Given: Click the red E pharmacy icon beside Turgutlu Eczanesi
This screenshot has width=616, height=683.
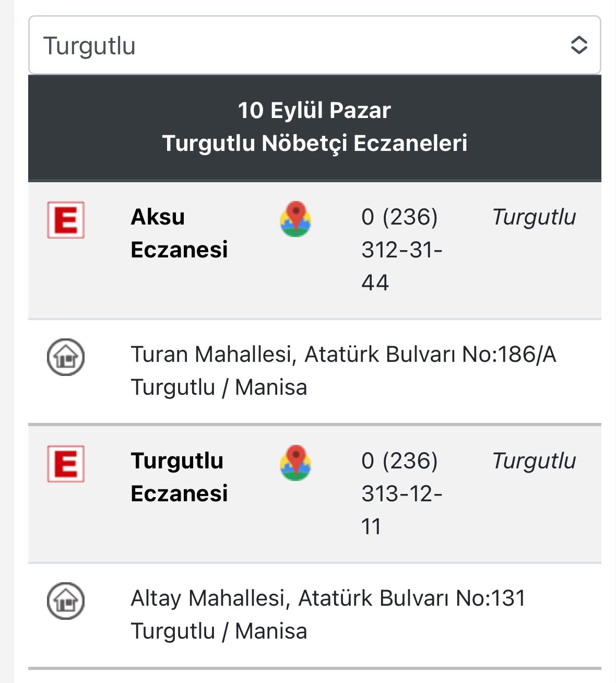Looking at the screenshot, I should coord(66,464).
